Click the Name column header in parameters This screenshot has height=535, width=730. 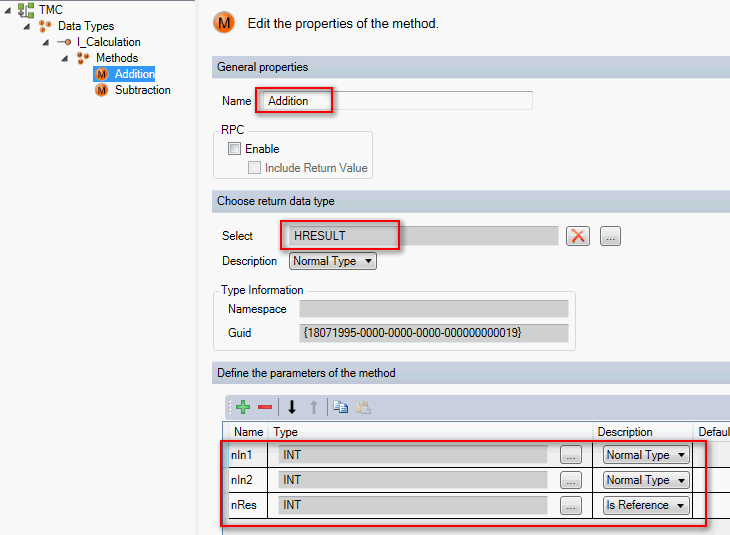coord(248,432)
